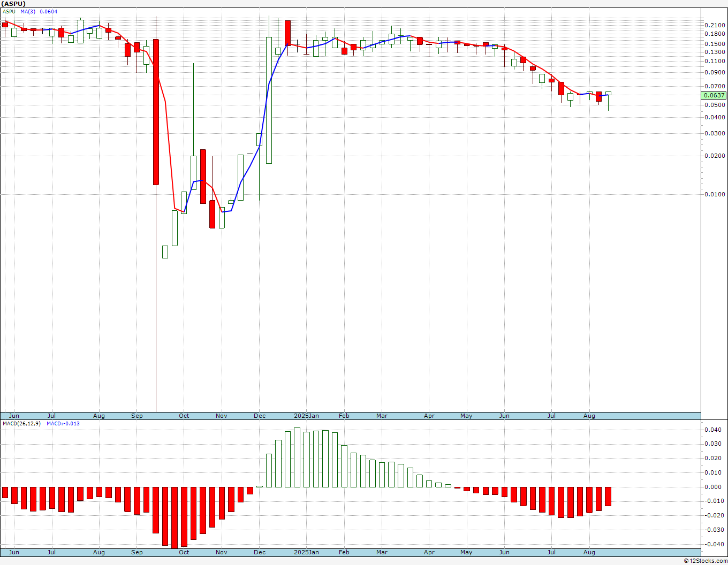Click the large red September crash candle
This screenshot has height=565, width=728.
tap(156, 112)
